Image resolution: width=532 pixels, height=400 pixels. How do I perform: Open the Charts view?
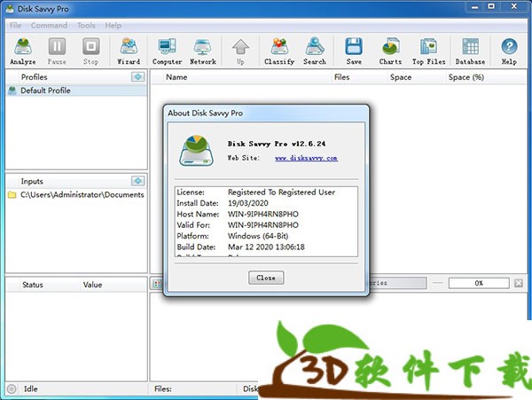390,51
